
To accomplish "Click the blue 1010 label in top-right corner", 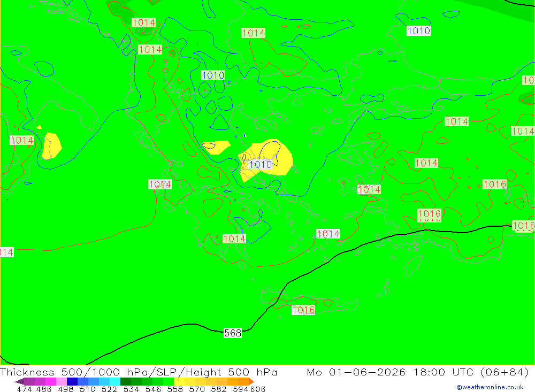I will pos(419,31).
